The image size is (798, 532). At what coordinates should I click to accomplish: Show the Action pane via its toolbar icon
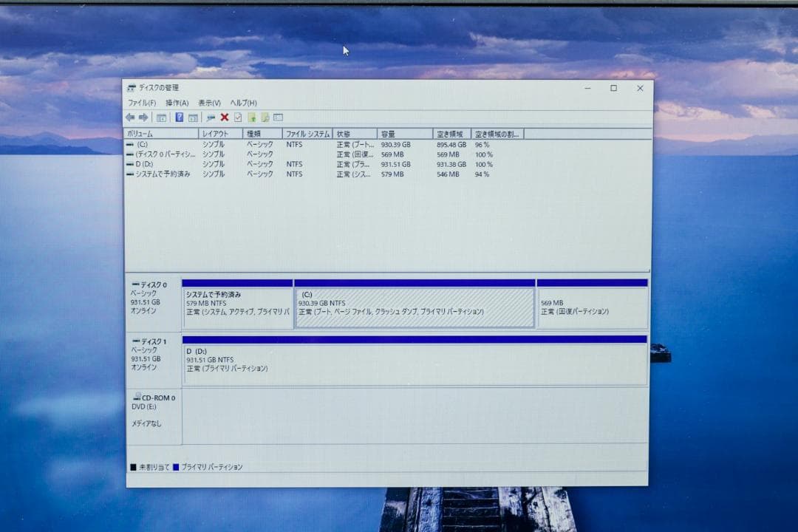(x=194, y=117)
